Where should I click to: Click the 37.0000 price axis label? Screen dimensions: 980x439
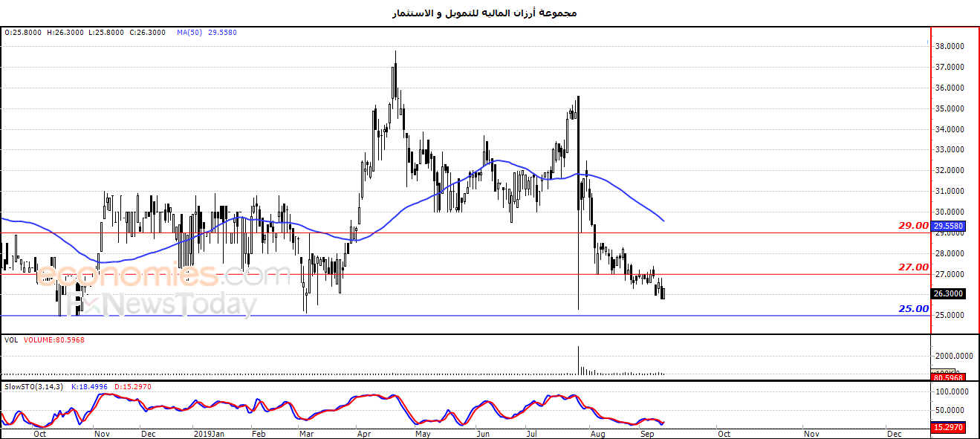[950, 67]
